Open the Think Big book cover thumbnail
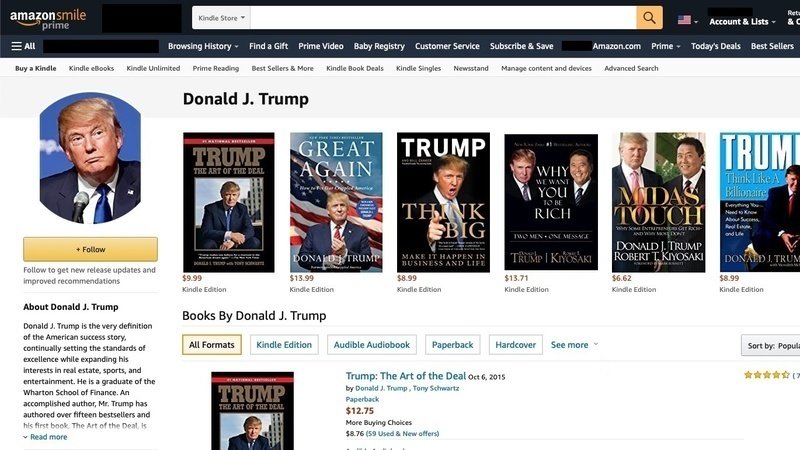 (443, 202)
